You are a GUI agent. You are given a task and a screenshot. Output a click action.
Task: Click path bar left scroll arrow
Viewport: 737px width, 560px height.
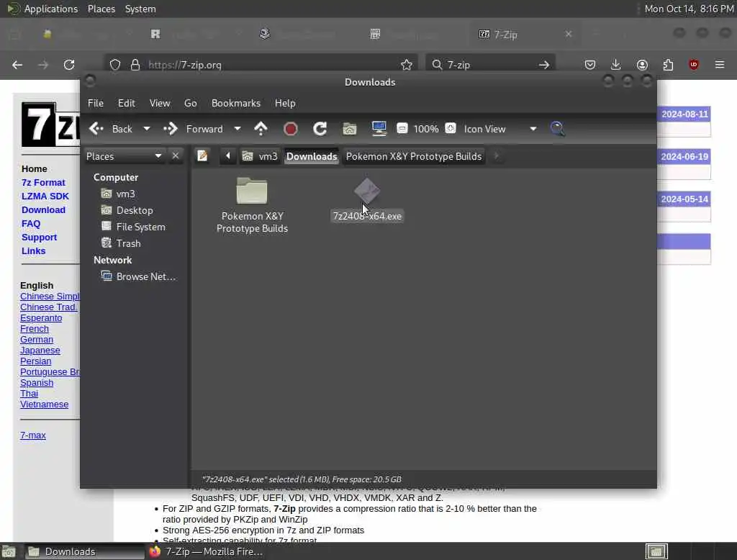pos(228,155)
